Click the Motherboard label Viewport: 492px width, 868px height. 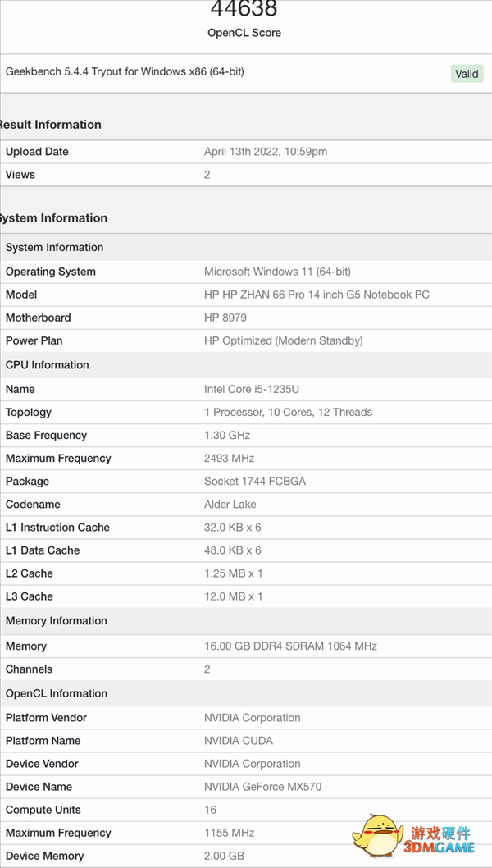point(39,318)
